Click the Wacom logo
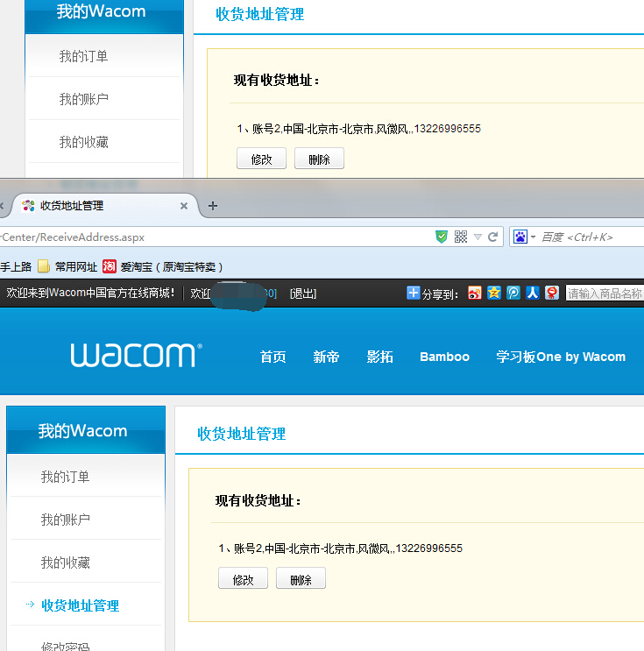 [136, 355]
